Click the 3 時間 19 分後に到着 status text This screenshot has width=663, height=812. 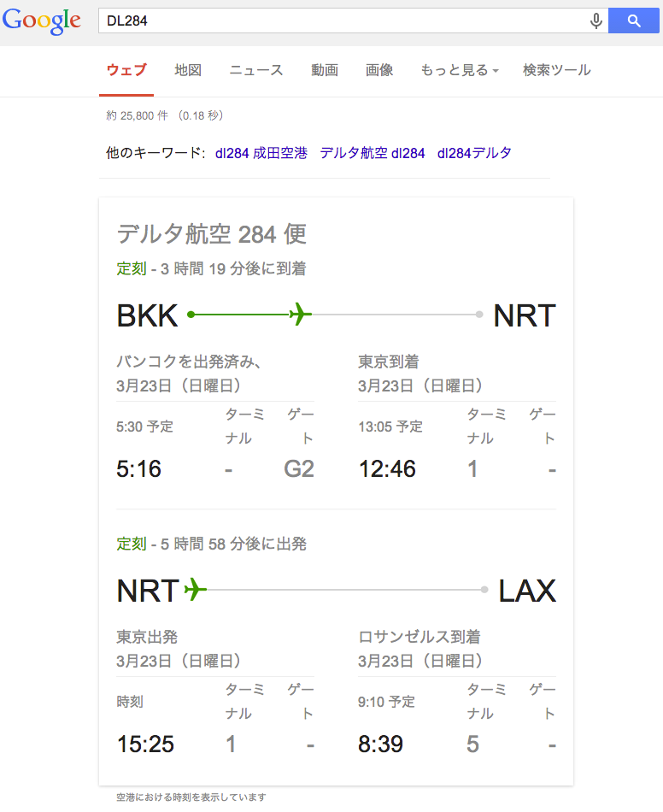(x=233, y=268)
